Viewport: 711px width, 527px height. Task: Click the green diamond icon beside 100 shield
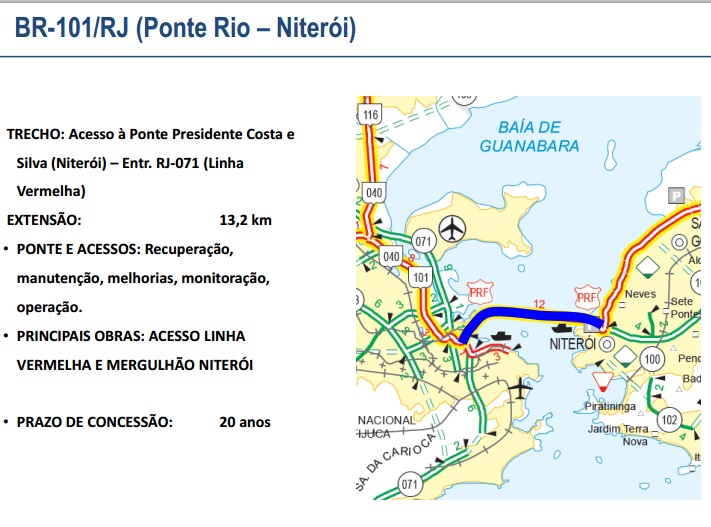click(x=626, y=356)
